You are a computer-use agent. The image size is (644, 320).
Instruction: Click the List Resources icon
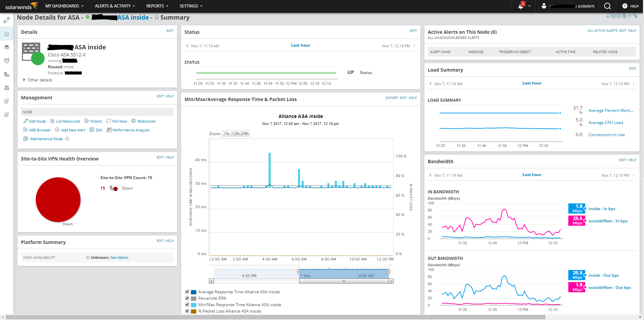coord(52,121)
